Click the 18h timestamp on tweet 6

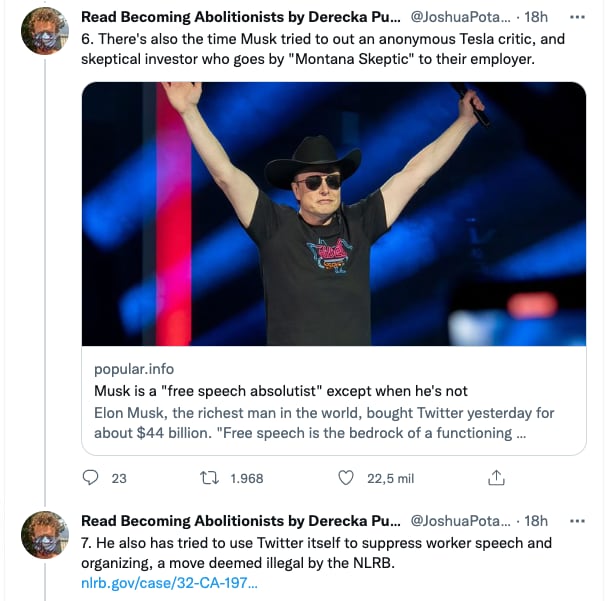[536, 18]
